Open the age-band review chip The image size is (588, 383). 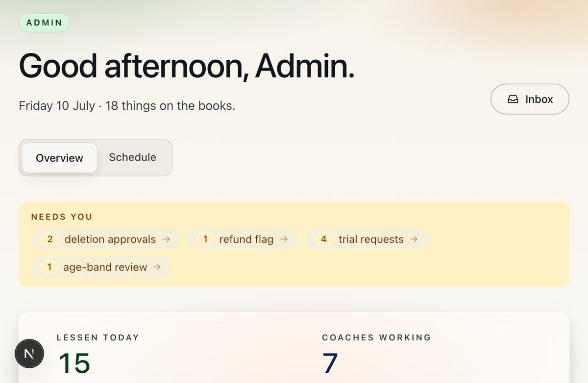(x=101, y=267)
